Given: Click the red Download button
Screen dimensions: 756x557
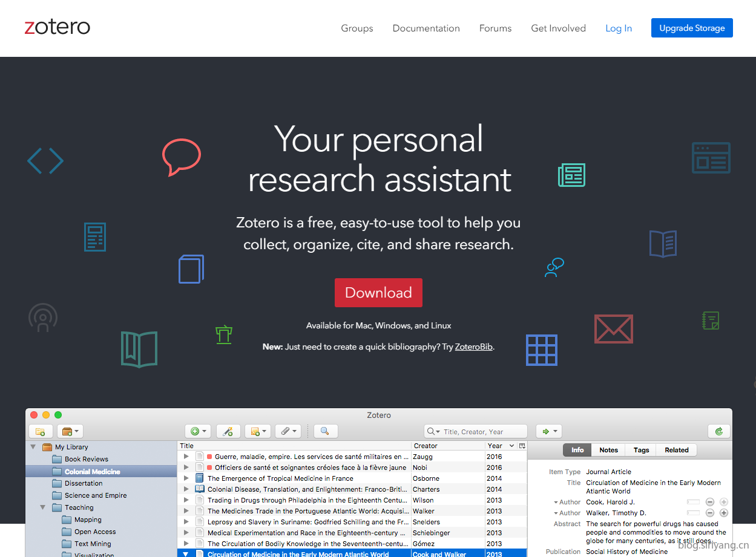Looking at the screenshot, I should pyautogui.click(x=378, y=293).
